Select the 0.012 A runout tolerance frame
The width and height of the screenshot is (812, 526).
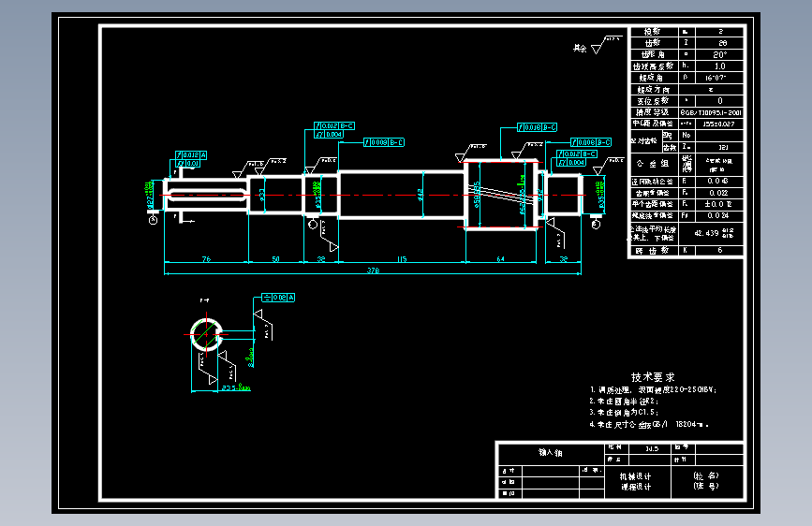point(191,154)
